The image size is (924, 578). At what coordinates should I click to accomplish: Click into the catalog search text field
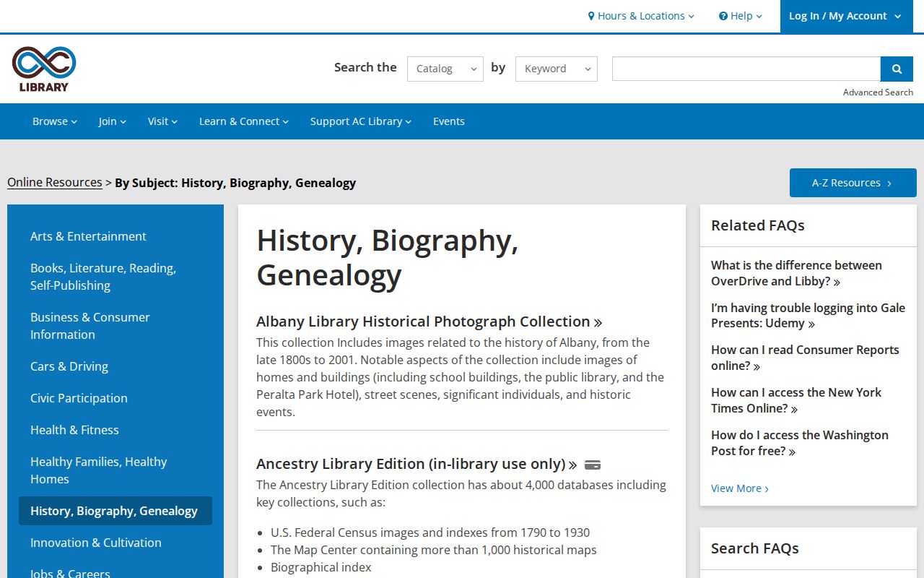(746, 69)
